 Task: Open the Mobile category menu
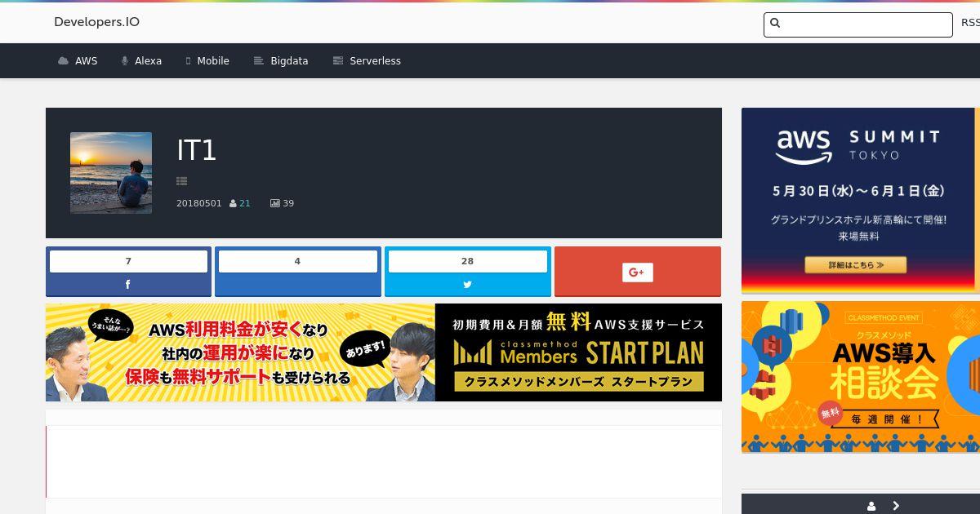point(207,61)
